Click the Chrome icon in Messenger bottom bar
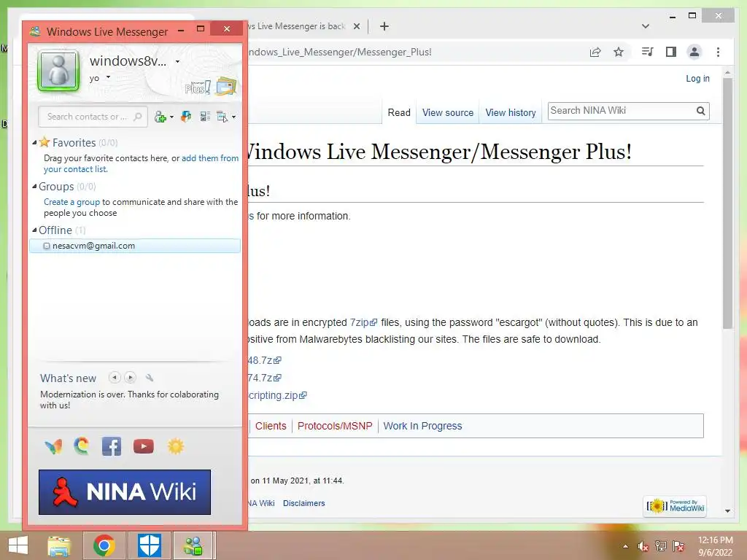747x560 pixels. click(82, 446)
